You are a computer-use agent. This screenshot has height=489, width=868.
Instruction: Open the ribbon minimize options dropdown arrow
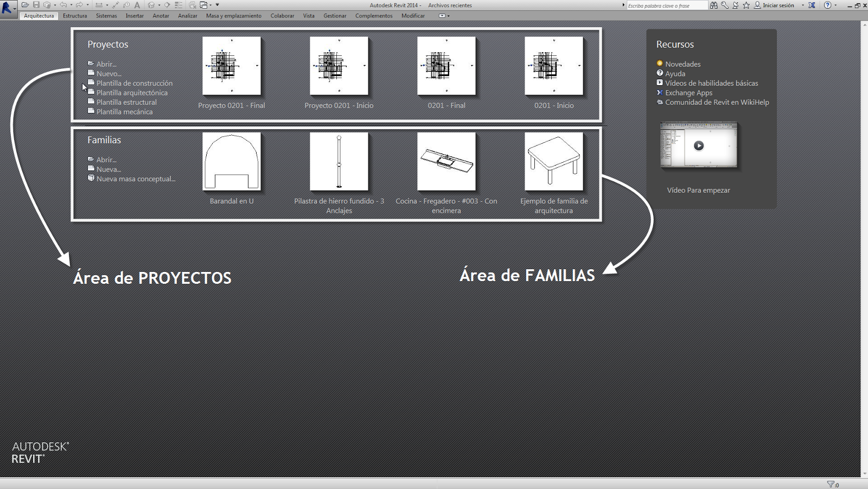point(449,16)
